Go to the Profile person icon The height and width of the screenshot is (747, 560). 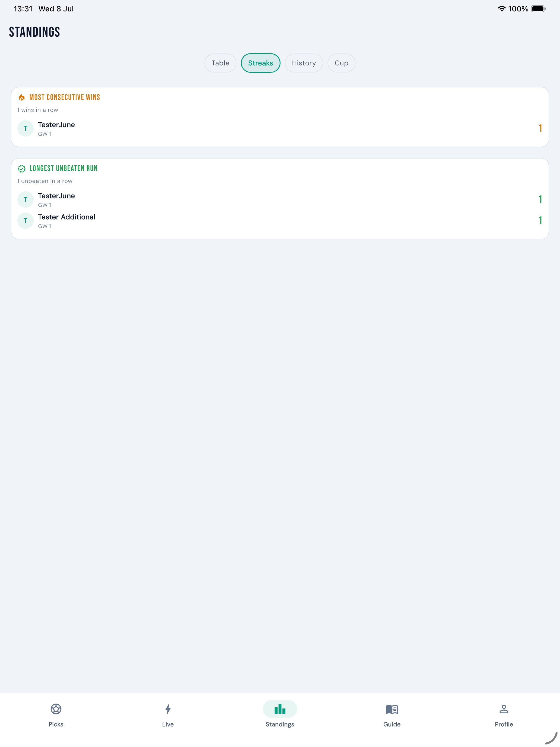(x=504, y=709)
